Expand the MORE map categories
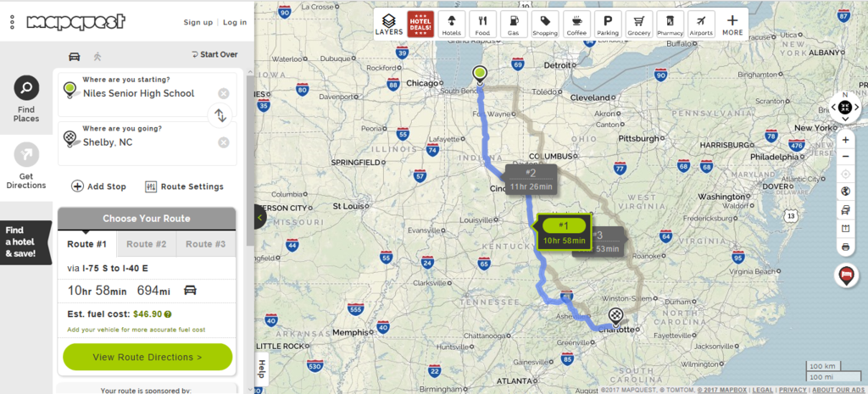The width and height of the screenshot is (868, 394). (x=732, y=24)
